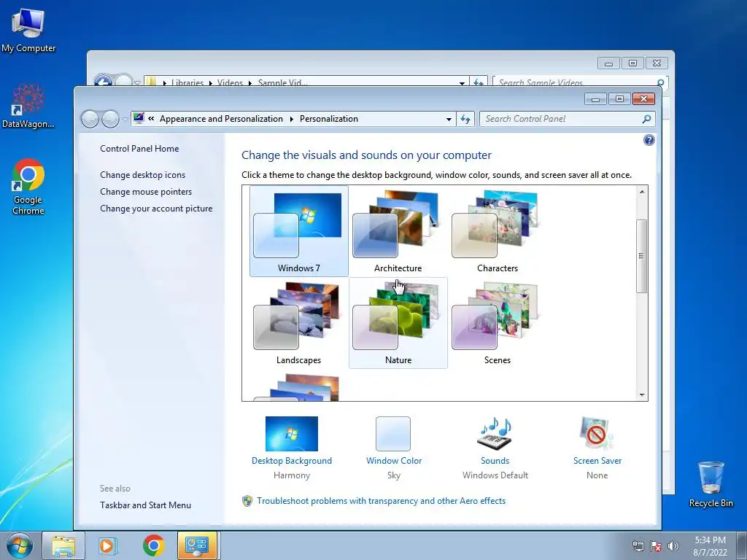
Task: Maximize the Personalization window
Action: coord(619,99)
